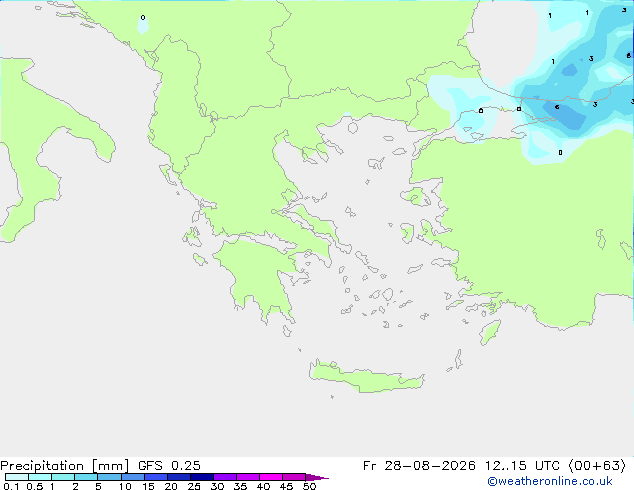Click the above-50 legend arrow tip

317,477
